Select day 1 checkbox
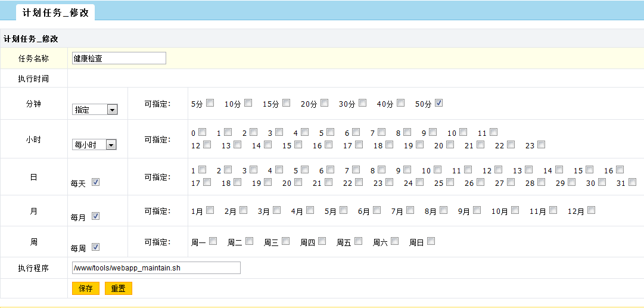The image size is (644, 308). tap(203, 170)
